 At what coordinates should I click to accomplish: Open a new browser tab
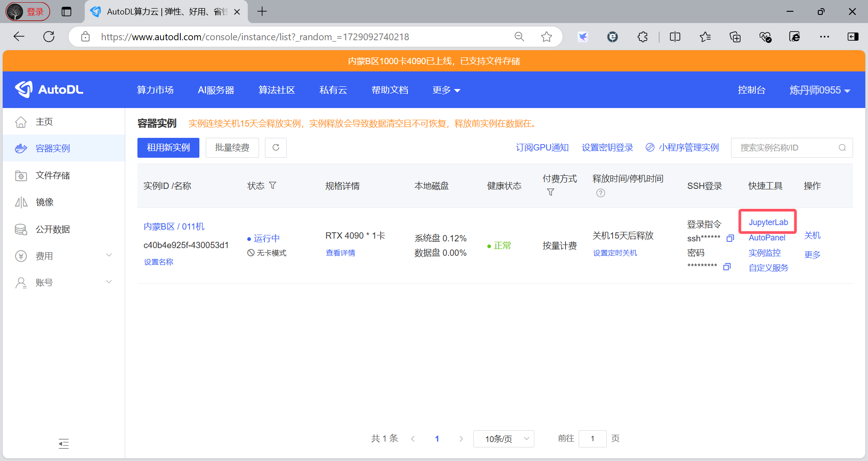262,12
